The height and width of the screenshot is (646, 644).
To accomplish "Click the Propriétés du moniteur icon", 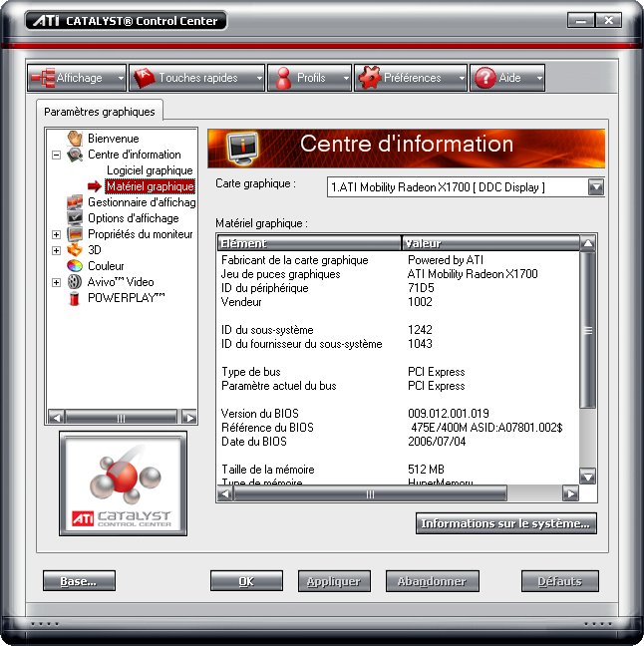I will tap(74, 234).
